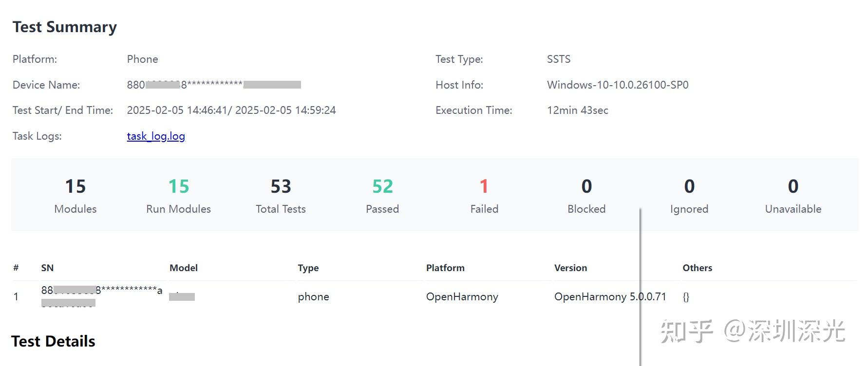Sort the table by Model column
Image resolution: width=868 pixels, height=366 pixels.
pyautogui.click(x=184, y=268)
